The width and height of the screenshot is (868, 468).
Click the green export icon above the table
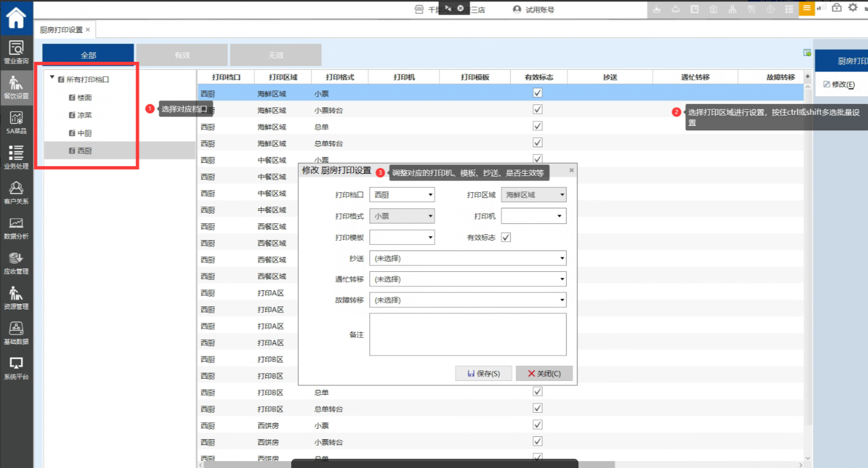[x=807, y=53]
